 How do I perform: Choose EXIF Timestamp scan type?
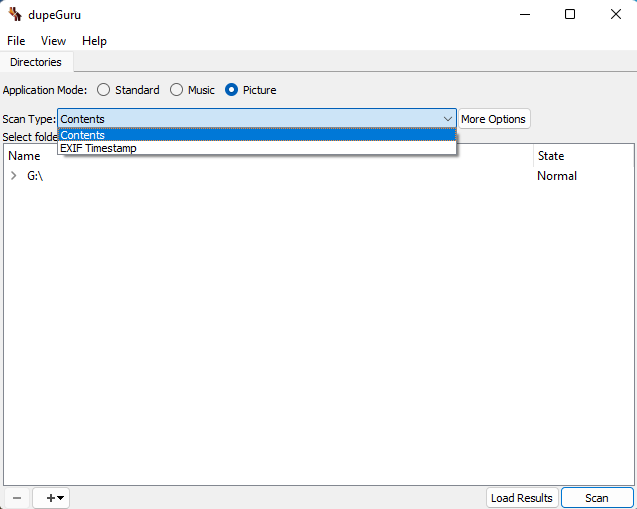[257, 148]
